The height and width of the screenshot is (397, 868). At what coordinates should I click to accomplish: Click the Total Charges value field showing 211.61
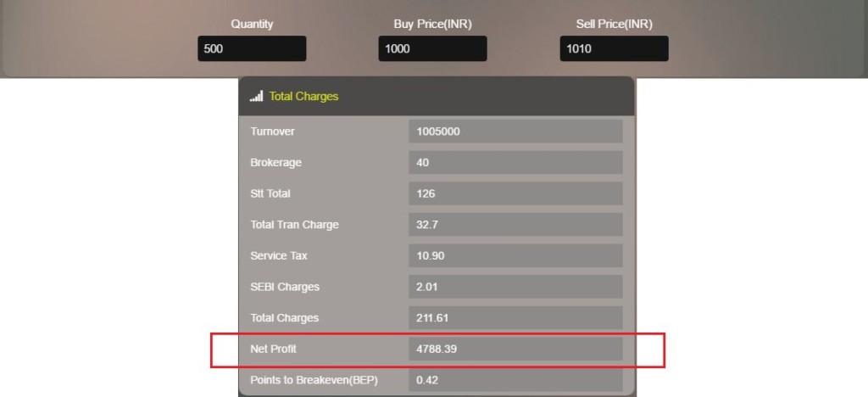coord(515,318)
